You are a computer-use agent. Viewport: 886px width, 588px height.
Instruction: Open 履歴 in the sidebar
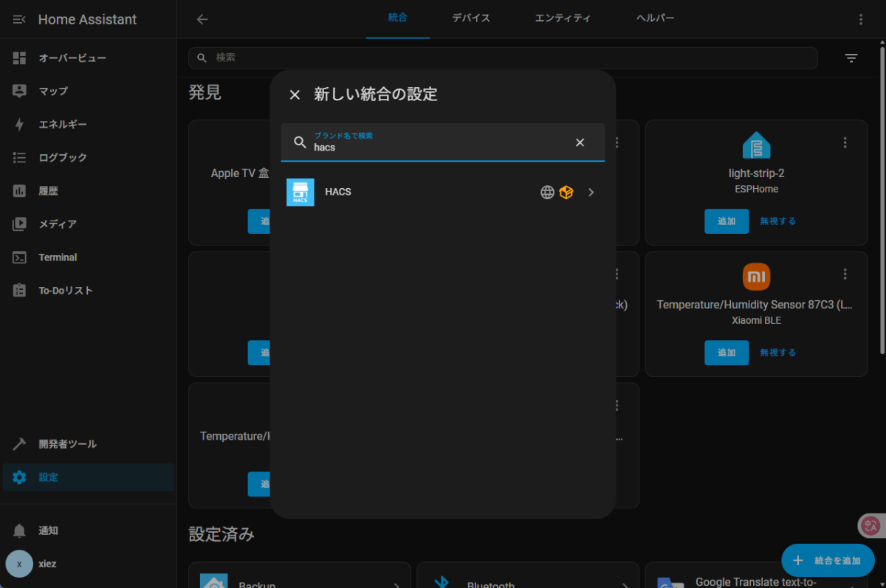89,190
